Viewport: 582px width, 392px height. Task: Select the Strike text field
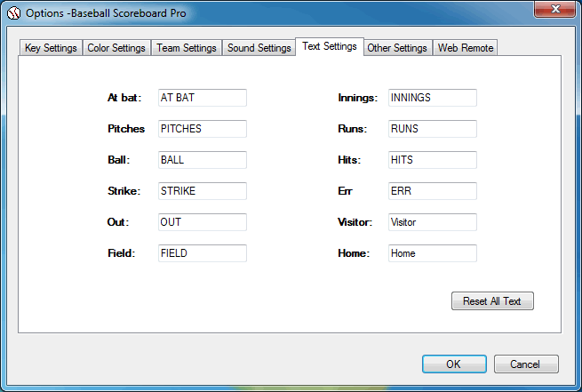click(202, 191)
